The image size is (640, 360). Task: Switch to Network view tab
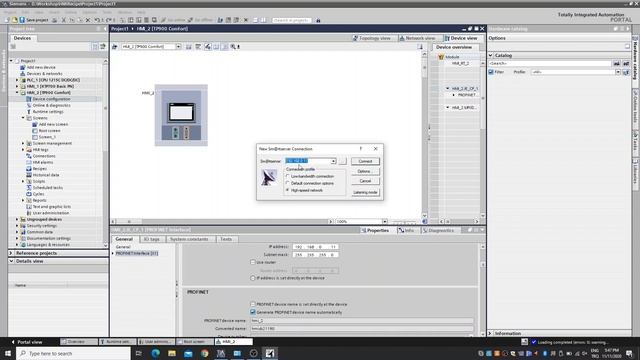pos(417,38)
